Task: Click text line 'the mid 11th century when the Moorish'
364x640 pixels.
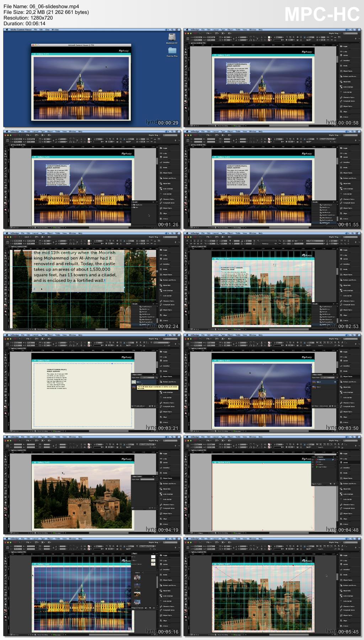Action: coord(74,253)
